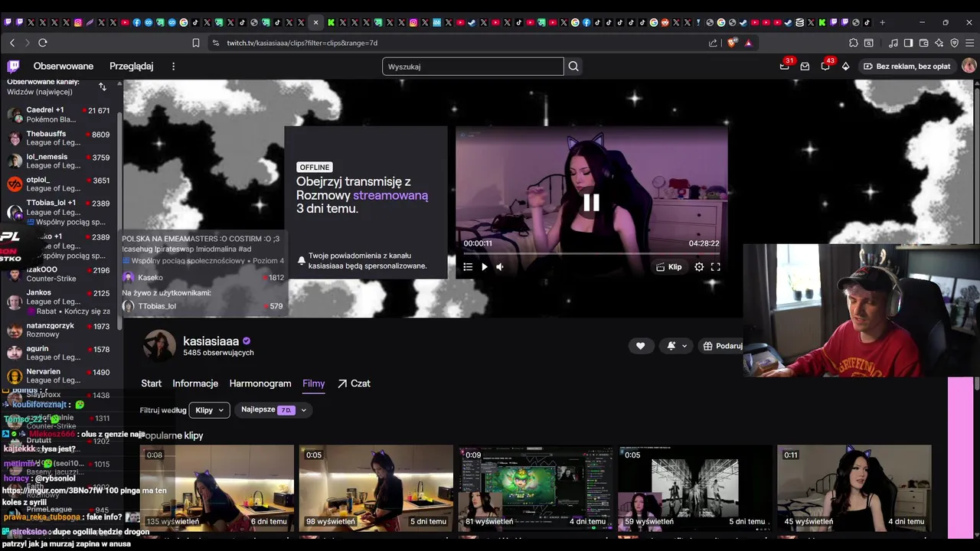Open a new browser tab with plus
980x551 pixels.
[x=882, y=22]
